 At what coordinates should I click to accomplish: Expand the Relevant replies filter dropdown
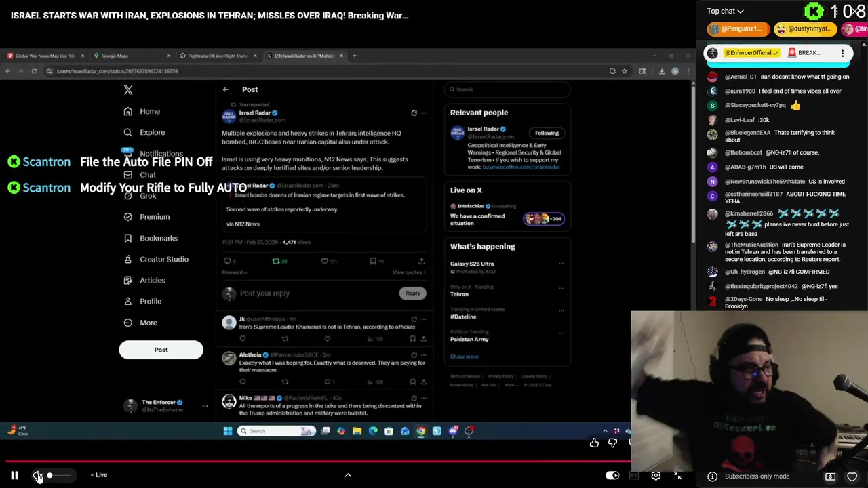click(235, 272)
